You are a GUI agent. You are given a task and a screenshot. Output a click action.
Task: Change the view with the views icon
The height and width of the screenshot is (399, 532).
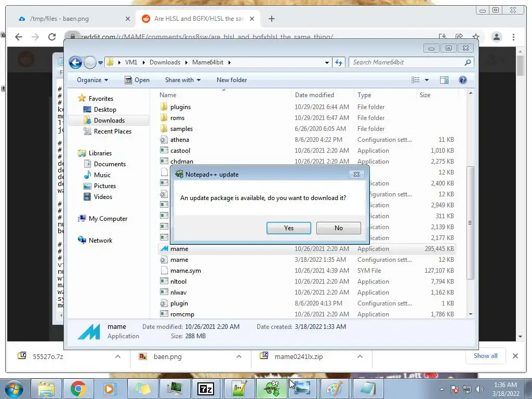click(x=415, y=80)
